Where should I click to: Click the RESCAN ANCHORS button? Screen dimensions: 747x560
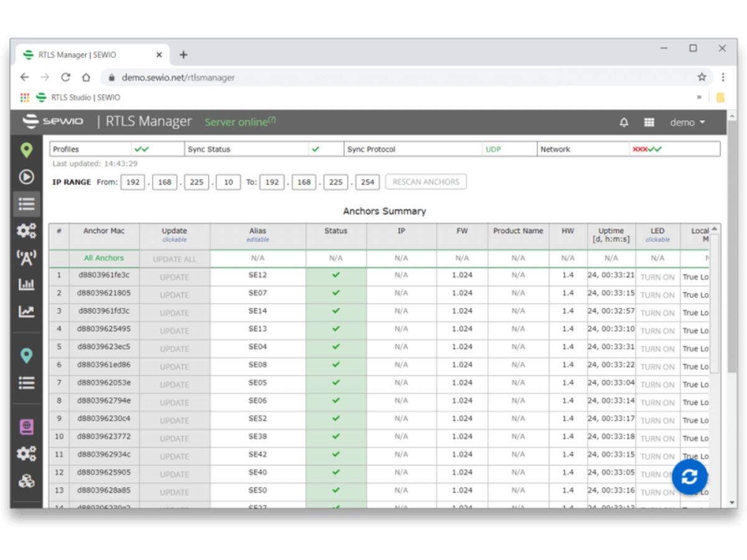pos(426,182)
